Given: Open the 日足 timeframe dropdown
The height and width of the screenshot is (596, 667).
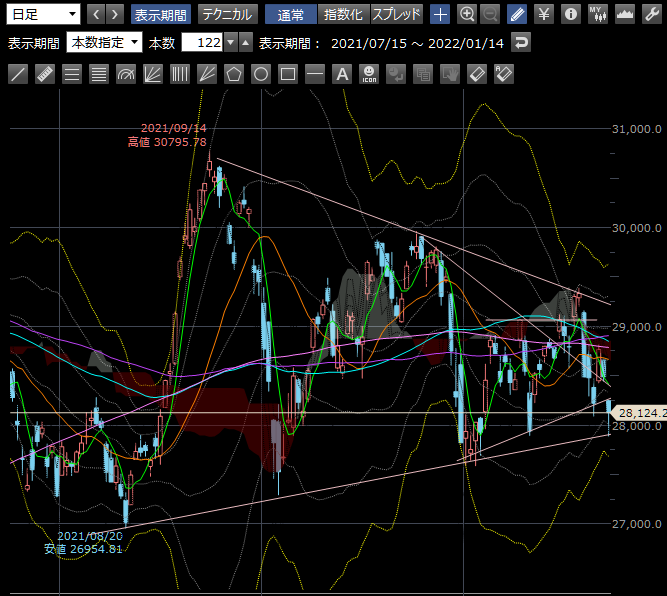Looking at the screenshot, I should tap(44, 14).
